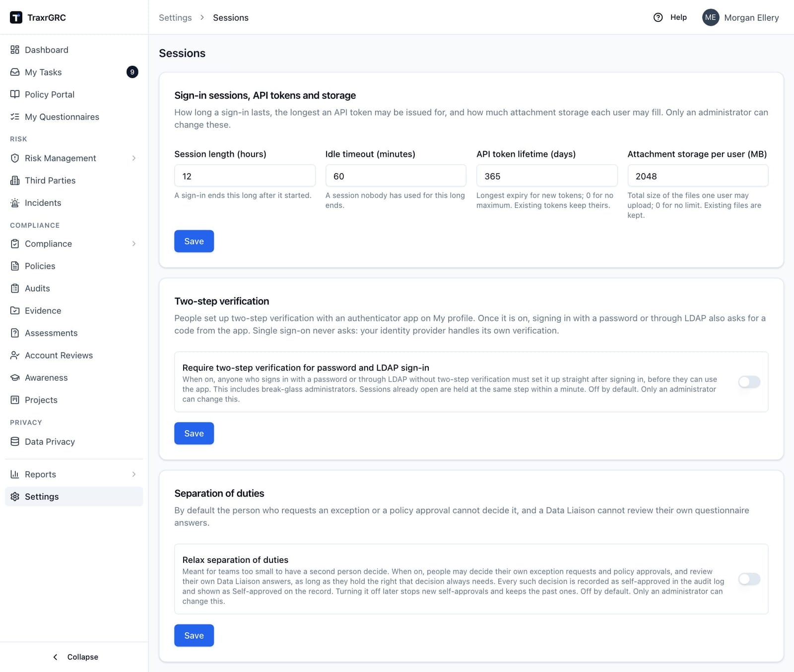Click the "Separation of duties" heading
Image resolution: width=794 pixels, height=672 pixels.
coord(219,493)
